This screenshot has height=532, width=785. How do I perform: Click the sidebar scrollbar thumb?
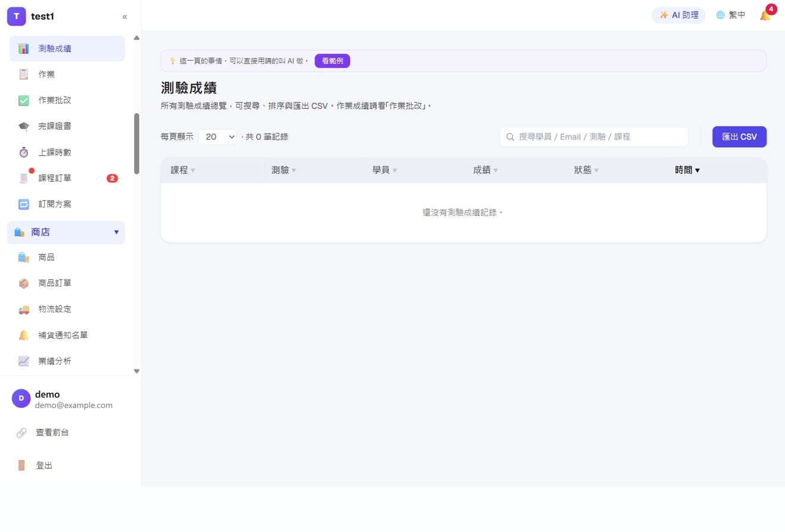(x=137, y=144)
